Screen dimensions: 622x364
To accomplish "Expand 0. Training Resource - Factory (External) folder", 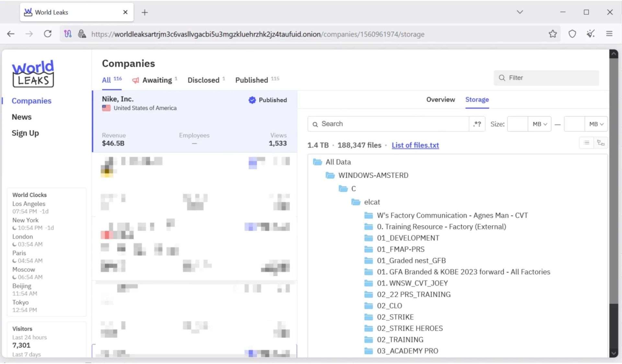I will pyautogui.click(x=435, y=227).
